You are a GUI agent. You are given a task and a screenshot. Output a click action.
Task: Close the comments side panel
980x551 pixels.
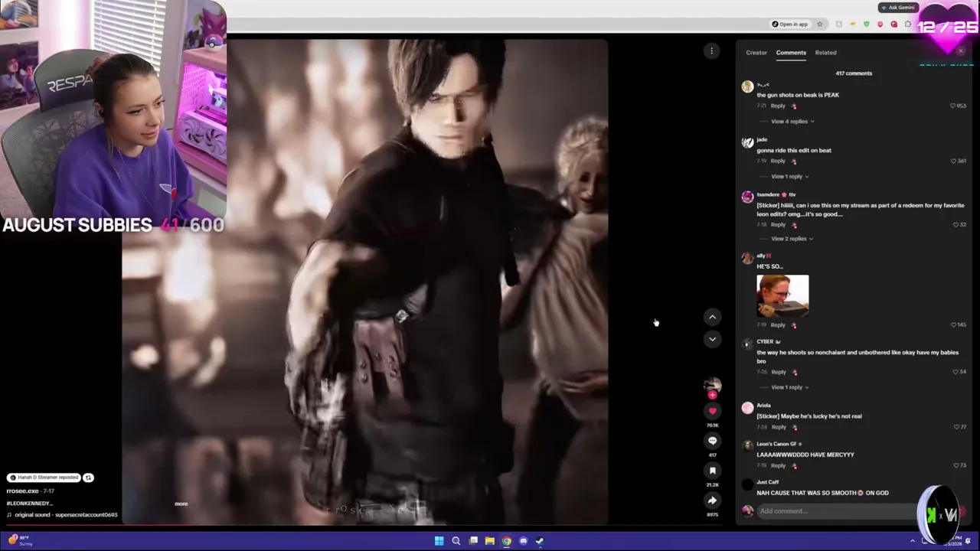(961, 51)
